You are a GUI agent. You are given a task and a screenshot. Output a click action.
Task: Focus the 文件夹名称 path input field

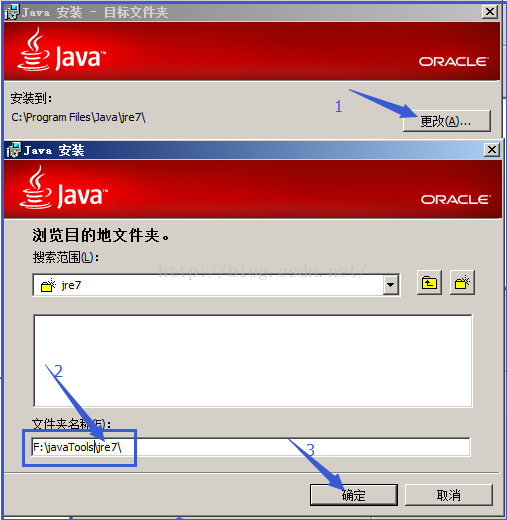click(x=251, y=447)
